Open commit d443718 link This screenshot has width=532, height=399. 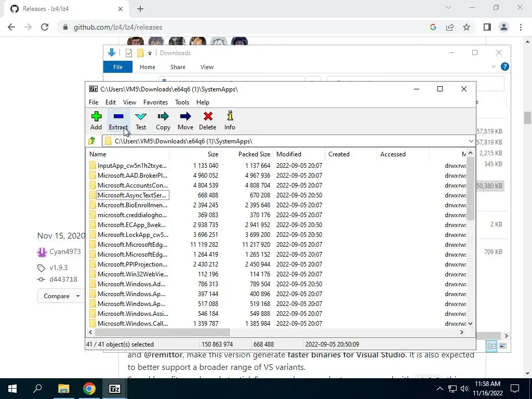[63, 279]
